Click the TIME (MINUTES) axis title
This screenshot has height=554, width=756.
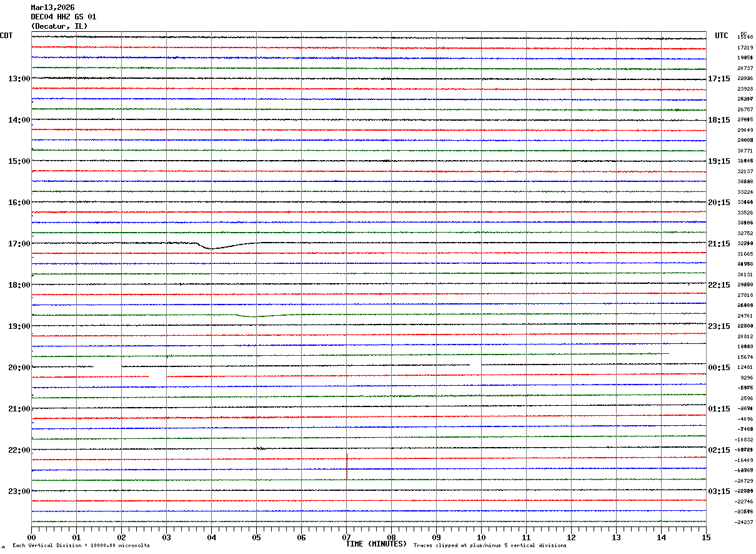pos(376,544)
